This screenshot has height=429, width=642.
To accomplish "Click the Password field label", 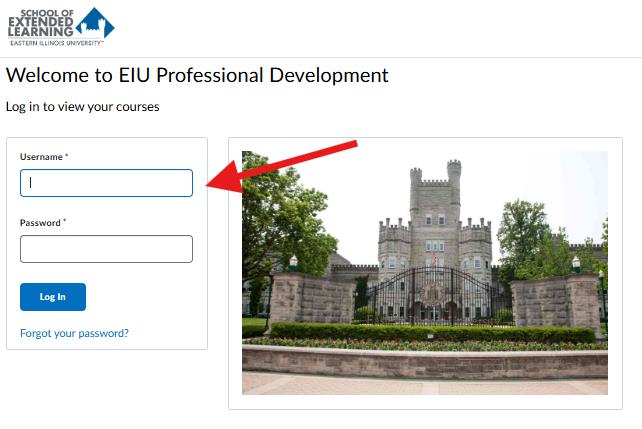I will pos(40,223).
